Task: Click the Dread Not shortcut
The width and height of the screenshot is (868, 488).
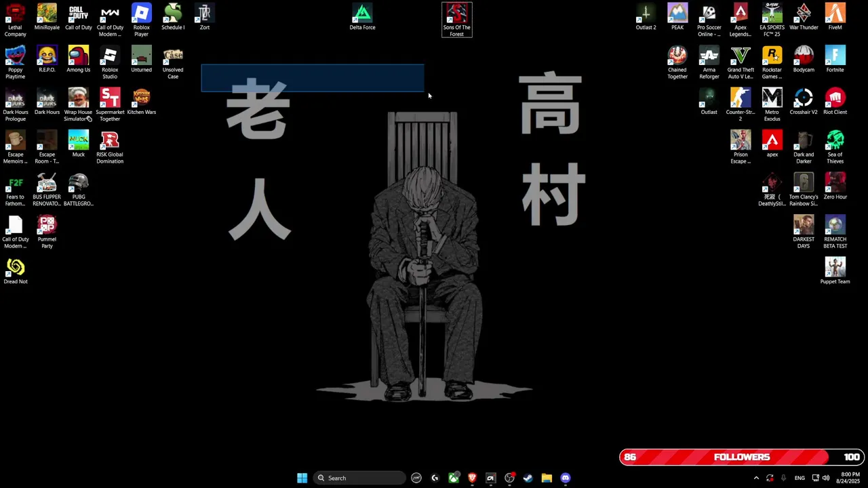Action: click(x=15, y=272)
